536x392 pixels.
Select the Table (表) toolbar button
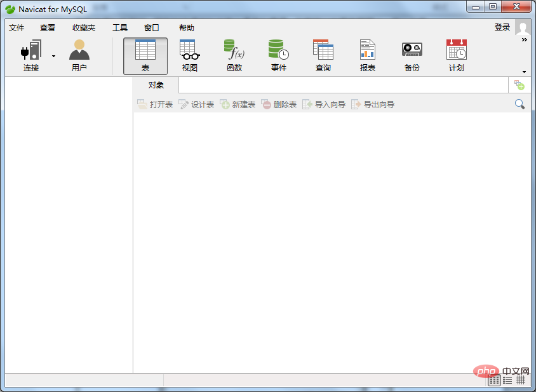coord(145,56)
